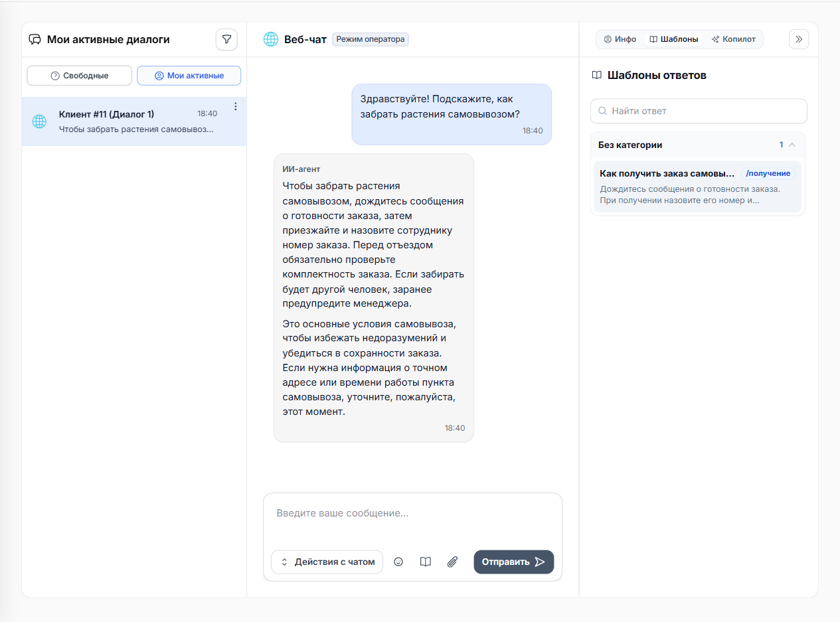Open the dialog filter funnel icon
The height and width of the screenshot is (622, 840).
point(226,39)
